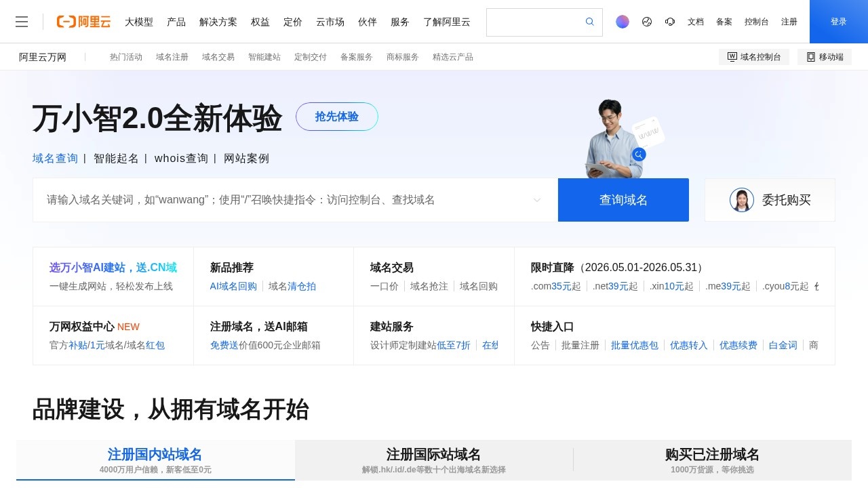Screen dimensions: 868x488
Task: Select the 网站案例 search mode
Action: tap(247, 158)
